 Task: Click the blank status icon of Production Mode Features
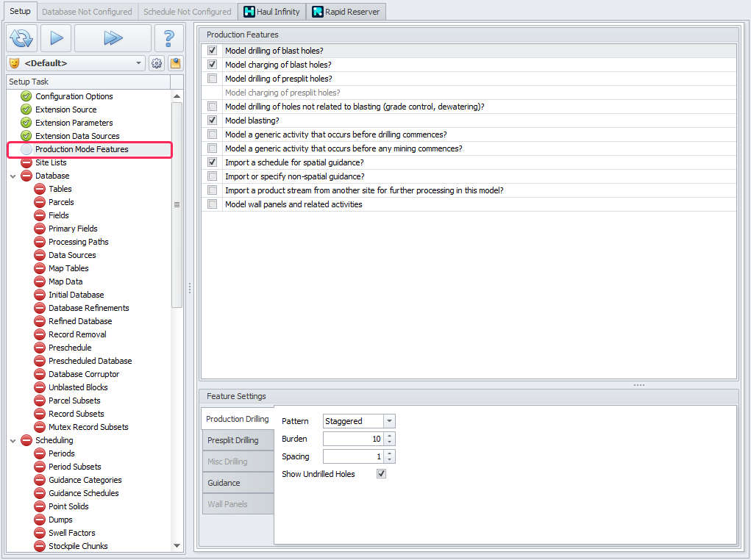pos(26,149)
